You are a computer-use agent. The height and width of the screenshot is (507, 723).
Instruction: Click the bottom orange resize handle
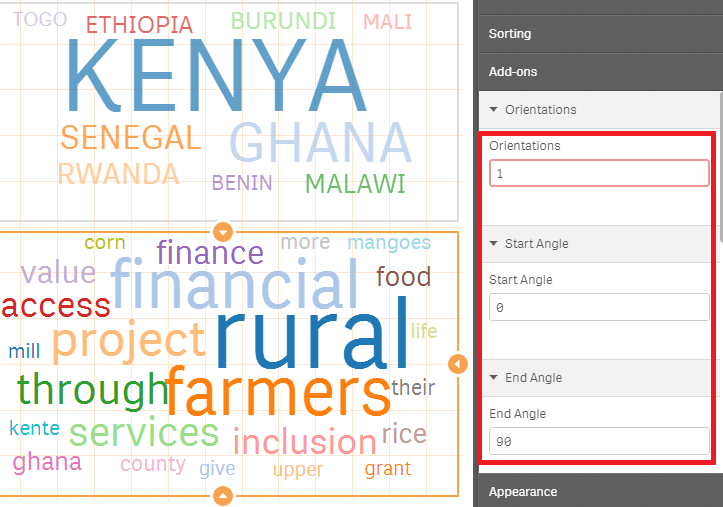pyautogui.click(x=224, y=495)
